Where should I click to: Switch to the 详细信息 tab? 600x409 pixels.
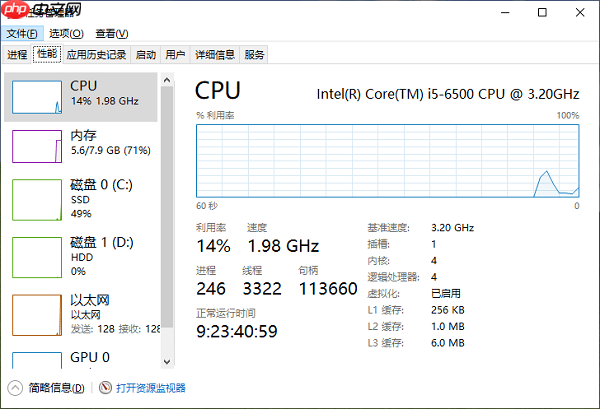click(215, 55)
